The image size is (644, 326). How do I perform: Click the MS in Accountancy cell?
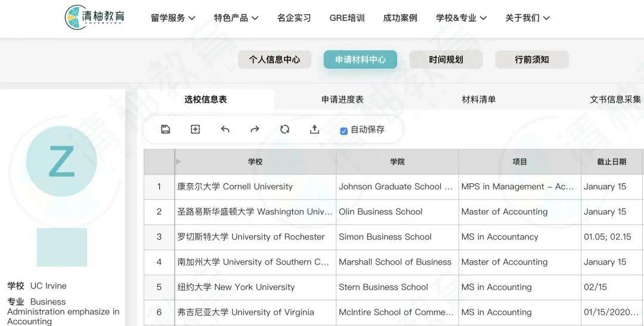[519, 237]
